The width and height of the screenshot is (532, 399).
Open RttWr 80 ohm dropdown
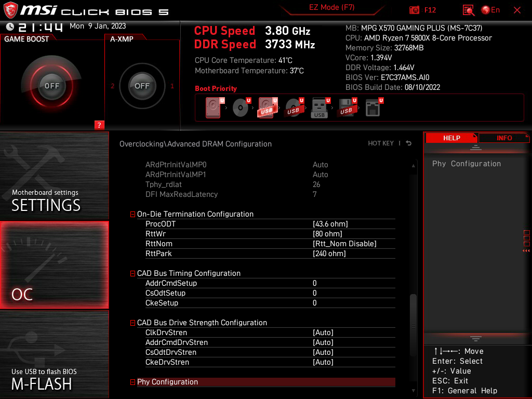click(x=327, y=234)
